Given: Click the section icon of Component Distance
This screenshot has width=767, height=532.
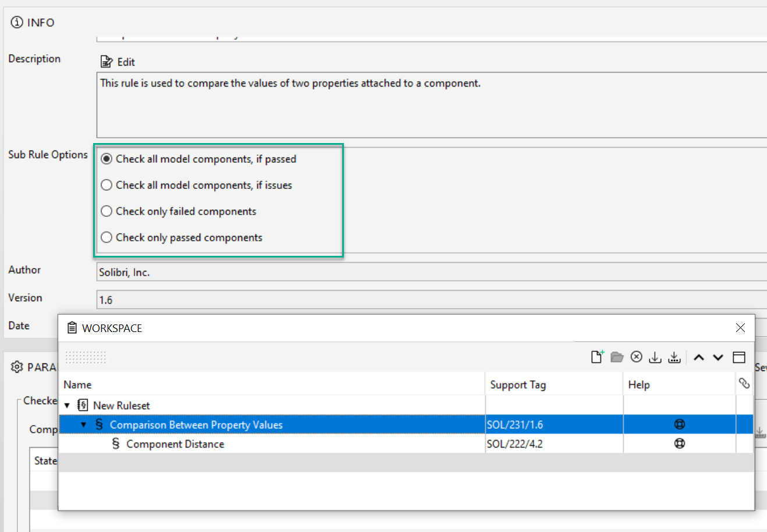Looking at the screenshot, I should point(115,444).
